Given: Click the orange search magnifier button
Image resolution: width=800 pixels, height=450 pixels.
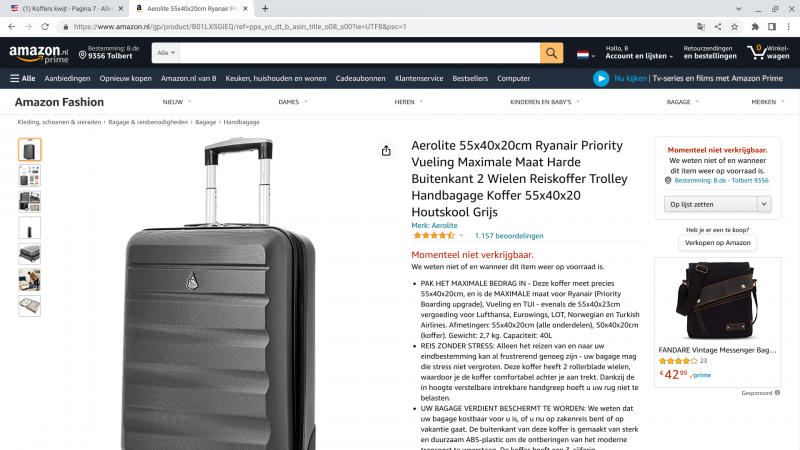Looking at the screenshot, I should point(551,53).
